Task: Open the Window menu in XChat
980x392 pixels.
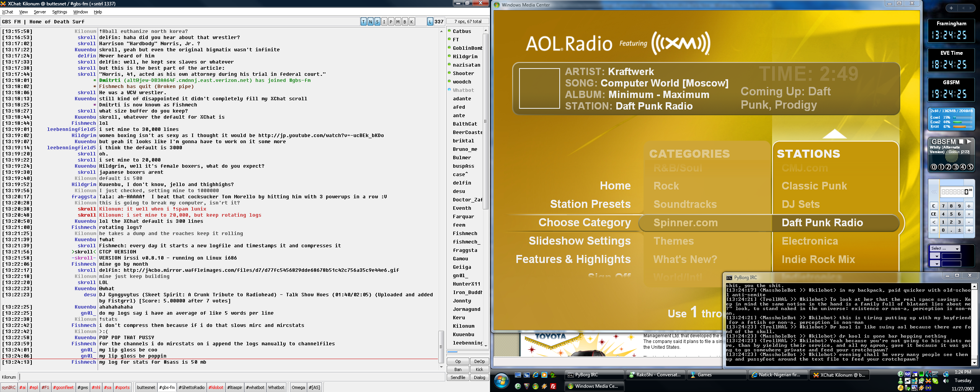Action: pyautogui.click(x=81, y=12)
